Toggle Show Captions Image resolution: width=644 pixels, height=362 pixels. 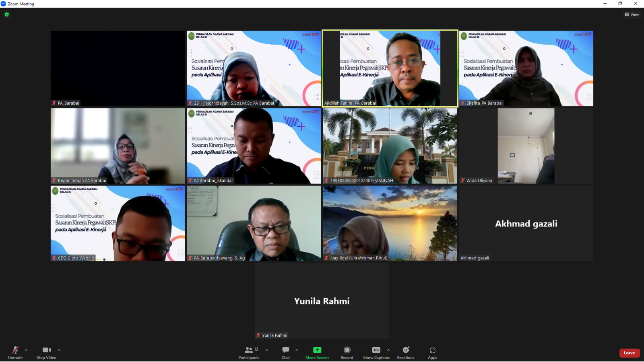coord(376,352)
